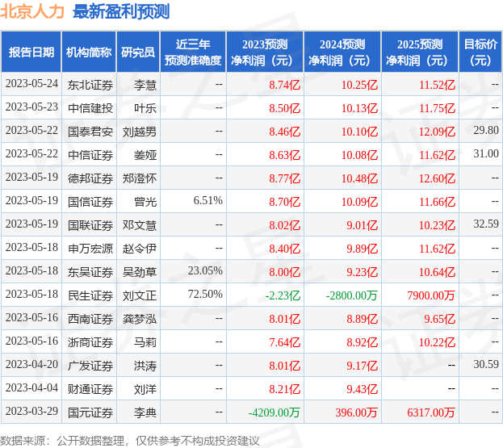
Task: Click the 机构简称 column header
Action: [89, 52]
